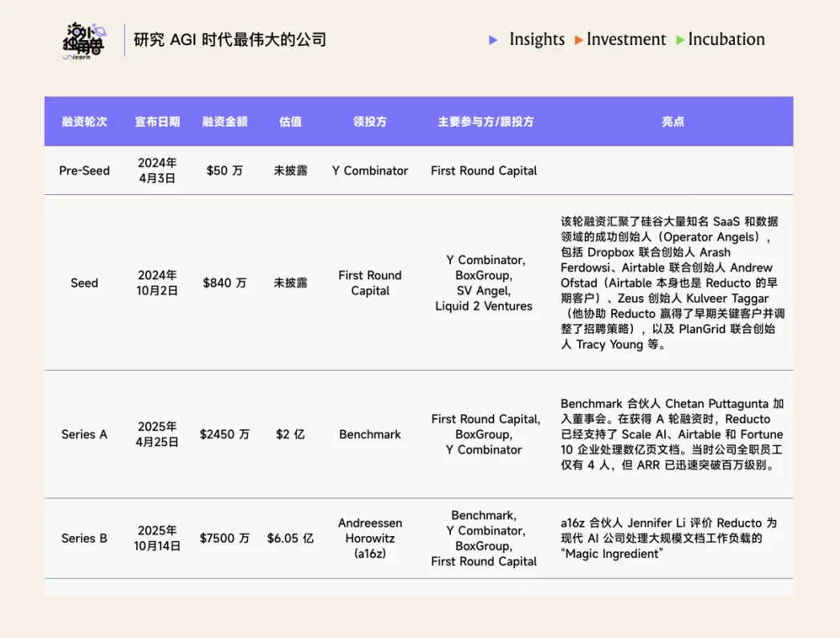Click the purple table header bar
This screenshot has height=638, width=840.
(418, 121)
